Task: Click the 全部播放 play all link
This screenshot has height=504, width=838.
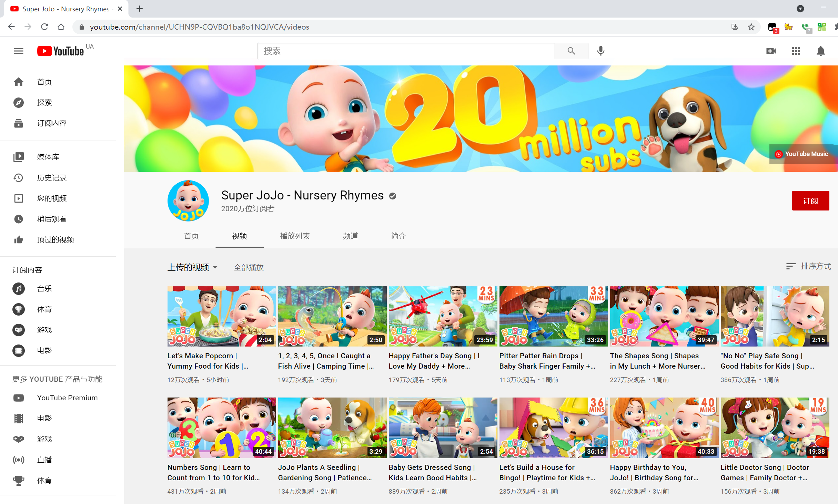Action: tap(249, 267)
